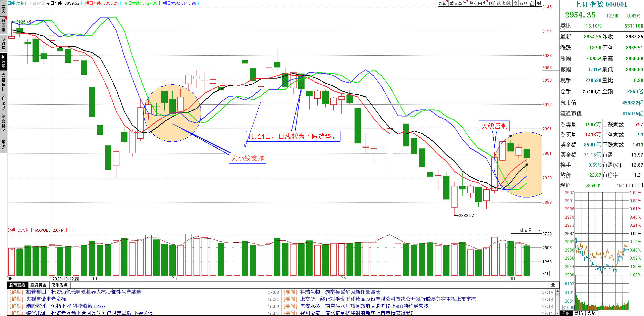Select the 股市直播 news tab
Screen dimensions: 644x316
click(x=17, y=285)
